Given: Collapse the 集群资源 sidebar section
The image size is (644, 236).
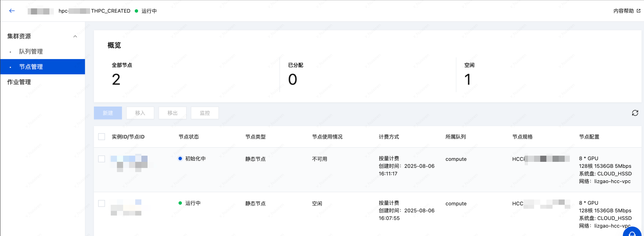Looking at the screenshot, I should tap(75, 36).
